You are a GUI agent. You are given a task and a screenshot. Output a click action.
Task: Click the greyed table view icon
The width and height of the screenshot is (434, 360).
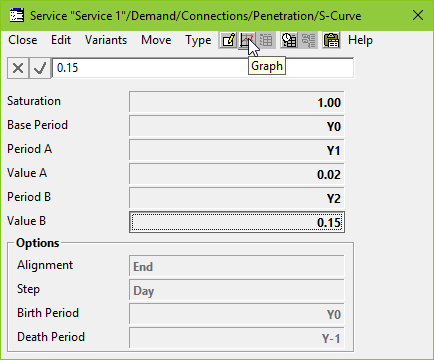(266, 40)
